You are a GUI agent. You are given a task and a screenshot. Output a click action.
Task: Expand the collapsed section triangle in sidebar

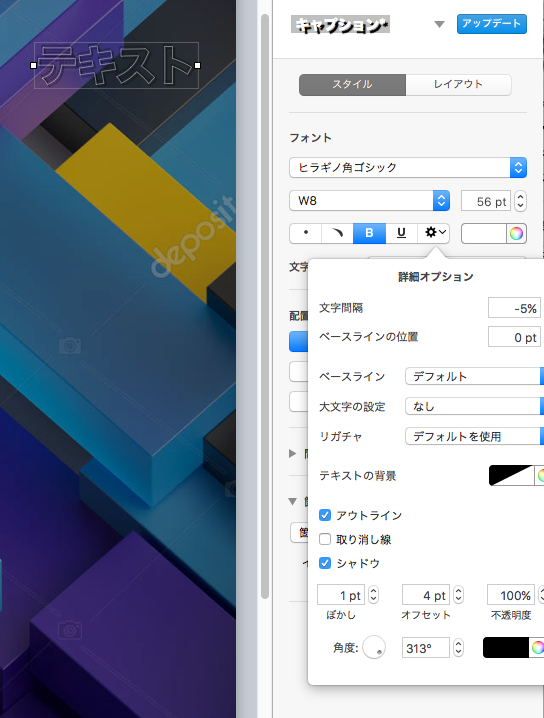click(x=293, y=453)
